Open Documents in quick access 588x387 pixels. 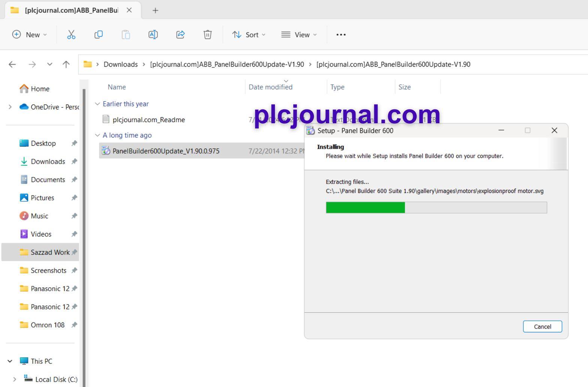click(x=42, y=180)
